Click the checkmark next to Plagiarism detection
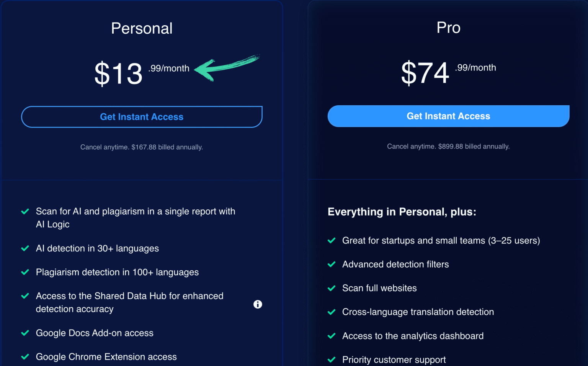Image resolution: width=588 pixels, height=366 pixels. coord(25,272)
